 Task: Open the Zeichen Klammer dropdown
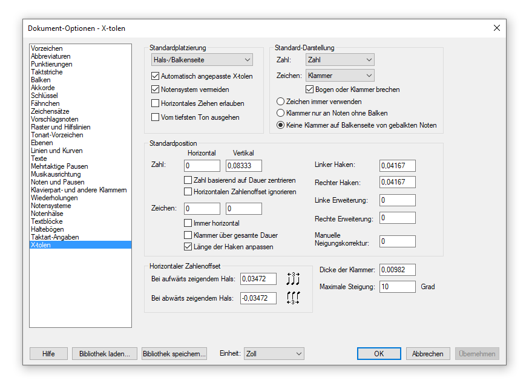(340, 75)
